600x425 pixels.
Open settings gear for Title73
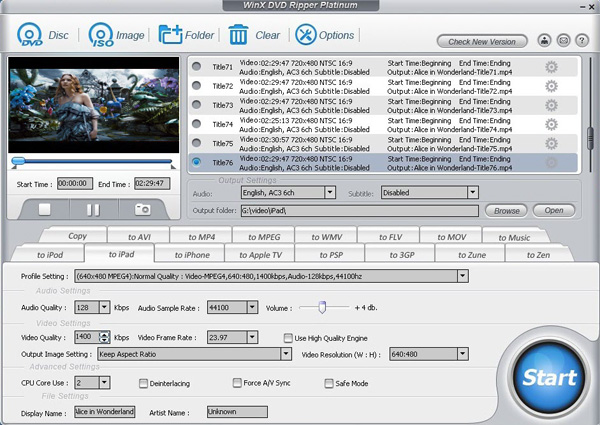(551, 106)
